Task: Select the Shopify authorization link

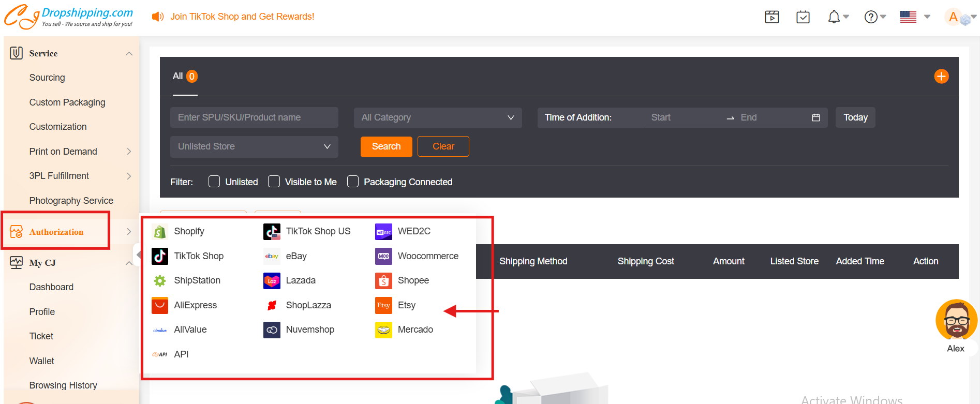Action: (189, 231)
